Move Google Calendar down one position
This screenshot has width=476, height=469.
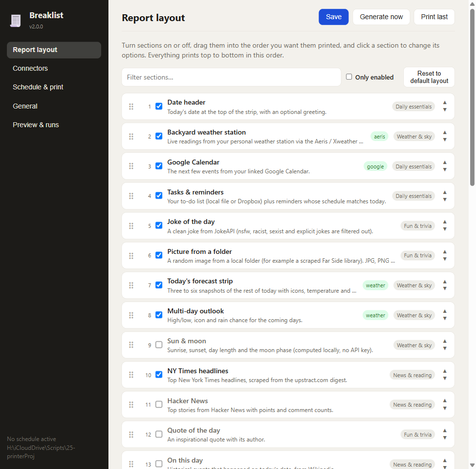445,169
